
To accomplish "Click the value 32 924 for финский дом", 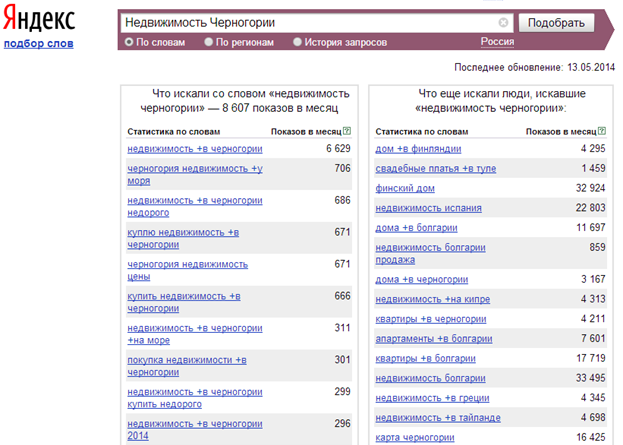I will pyautogui.click(x=590, y=188).
